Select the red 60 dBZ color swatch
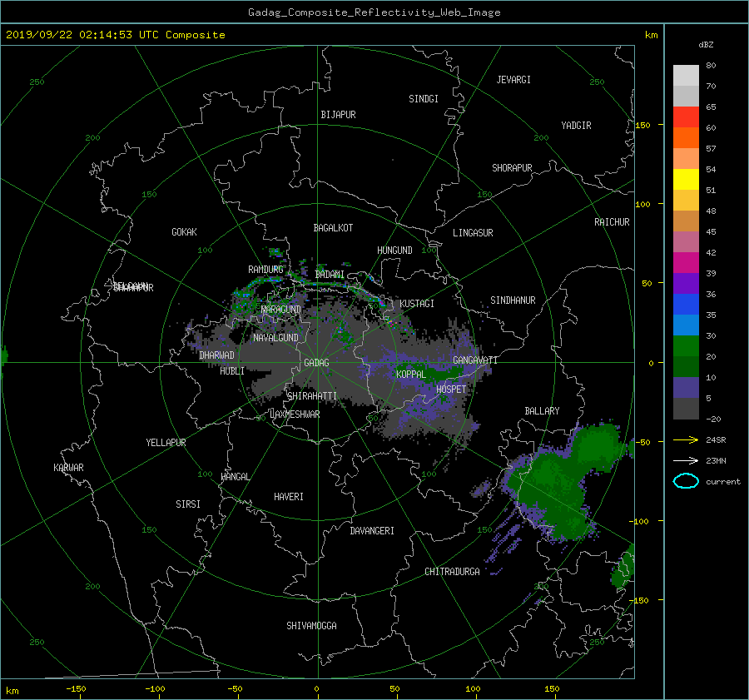Image resolution: width=749 pixels, height=700 pixels. (686, 117)
